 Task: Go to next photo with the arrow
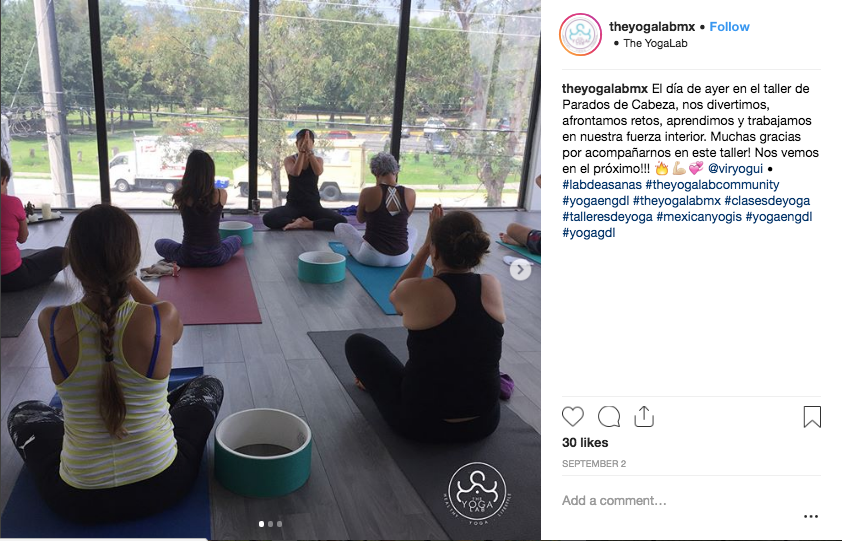pos(520,270)
